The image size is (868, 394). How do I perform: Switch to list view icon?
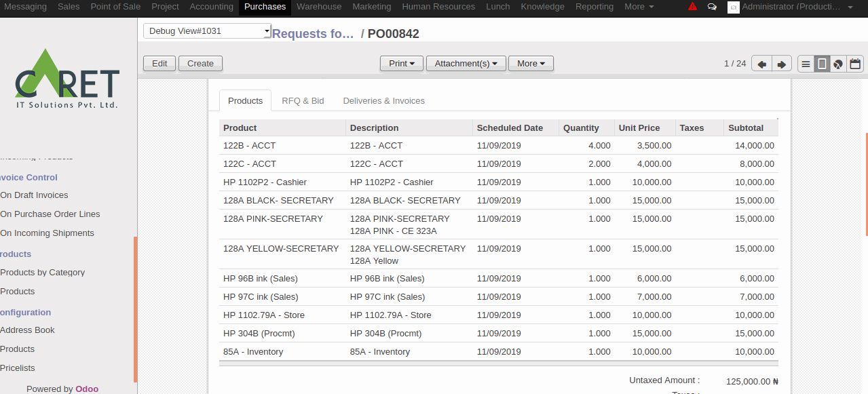pos(806,64)
